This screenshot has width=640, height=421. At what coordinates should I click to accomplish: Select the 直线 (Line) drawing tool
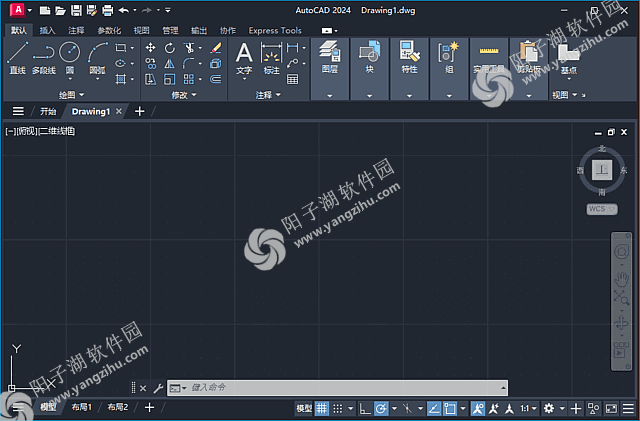coord(17,57)
